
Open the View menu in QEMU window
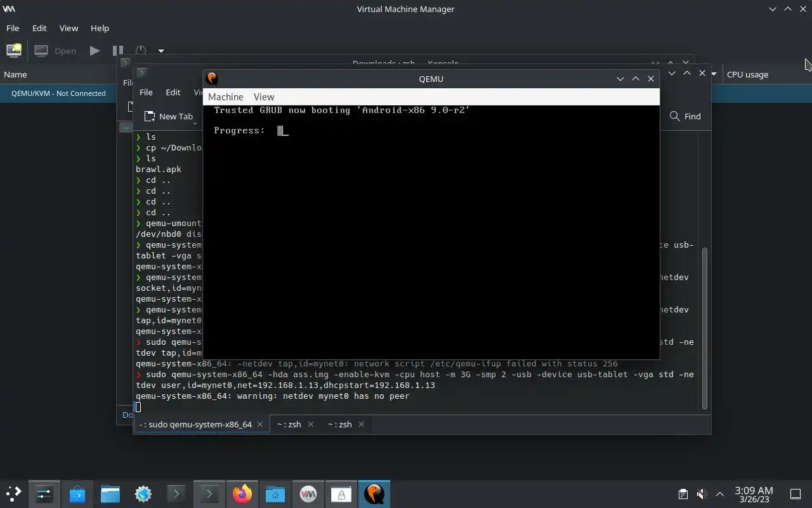pyautogui.click(x=264, y=97)
